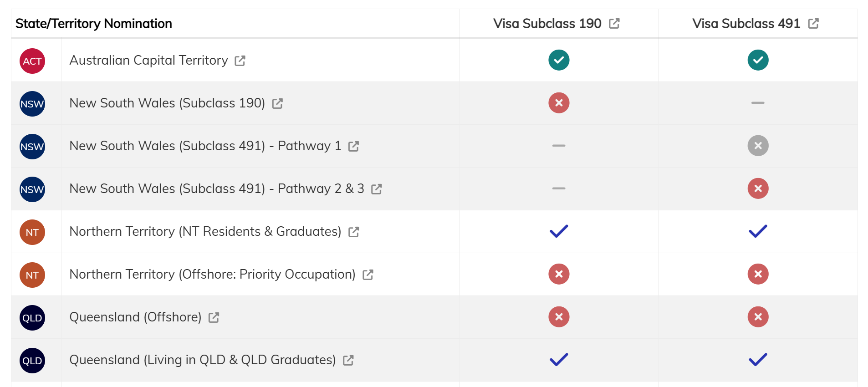Click the State/Territory Nomination header
Viewport: 868px width, 387px height.
click(x=94, y=23)
